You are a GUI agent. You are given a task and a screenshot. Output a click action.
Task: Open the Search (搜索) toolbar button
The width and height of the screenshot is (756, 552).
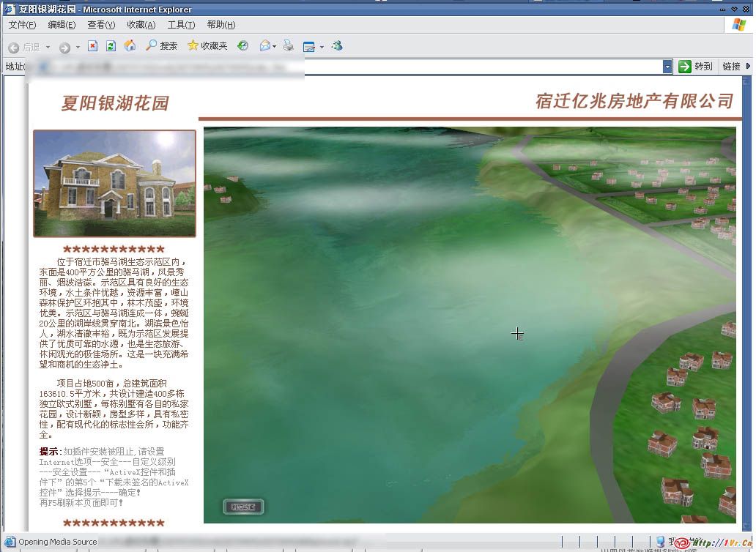[161, 46]
